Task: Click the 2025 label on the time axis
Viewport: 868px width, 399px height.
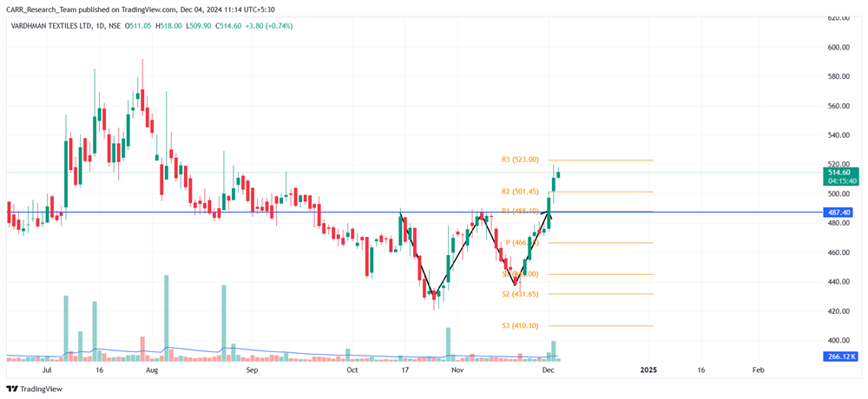Action: [x=648, y=369]
